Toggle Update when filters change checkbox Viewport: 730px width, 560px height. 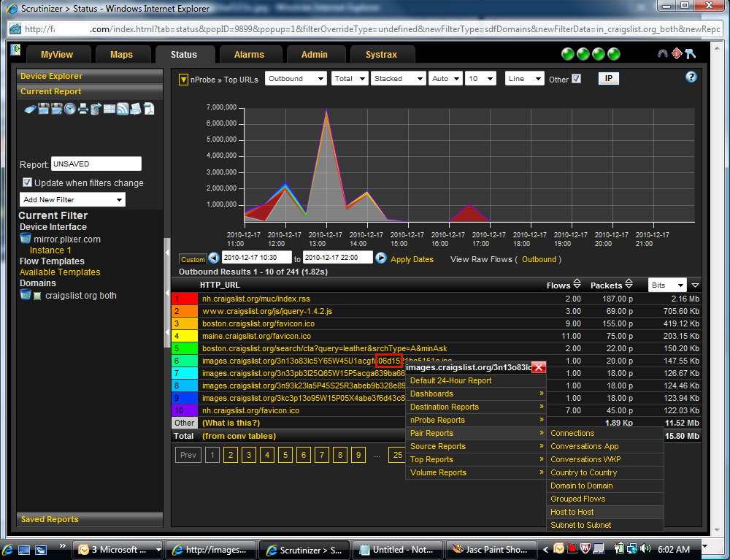(x=28, y=182)
